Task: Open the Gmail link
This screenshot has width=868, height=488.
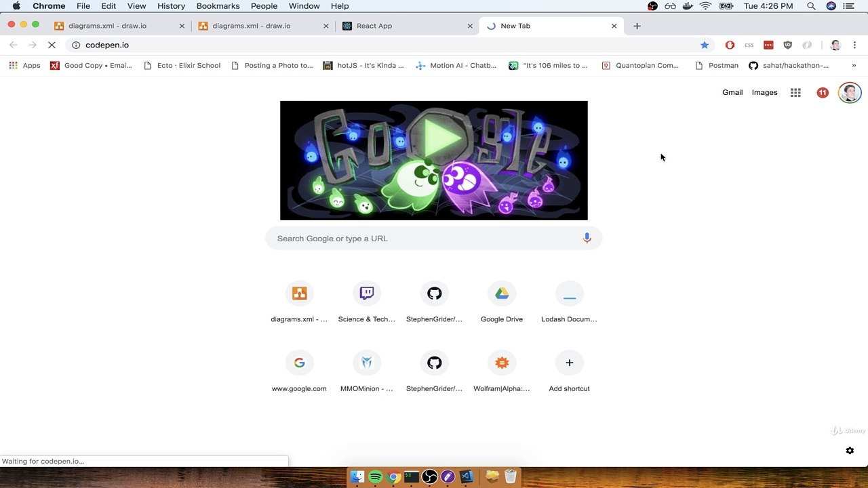Action: coord(732,93)
